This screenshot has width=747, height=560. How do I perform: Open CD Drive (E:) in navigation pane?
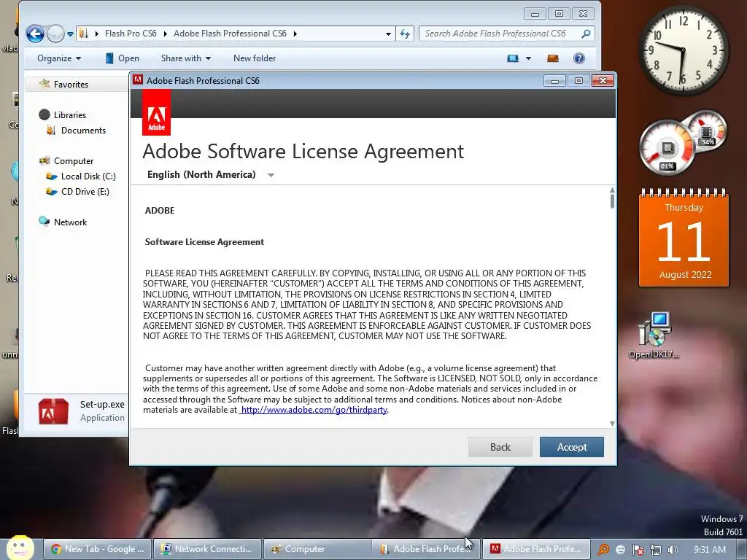(85, 192)
